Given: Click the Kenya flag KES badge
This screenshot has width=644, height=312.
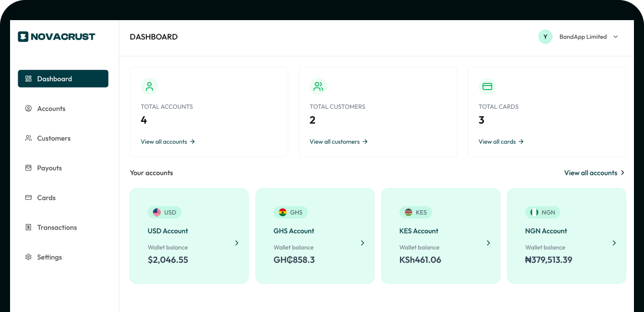Looking at the screenshot, I should (416, 212).
